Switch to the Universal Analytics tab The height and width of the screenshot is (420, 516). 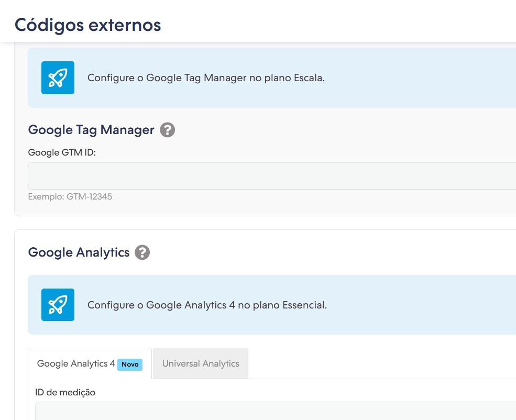click(201, 363)
